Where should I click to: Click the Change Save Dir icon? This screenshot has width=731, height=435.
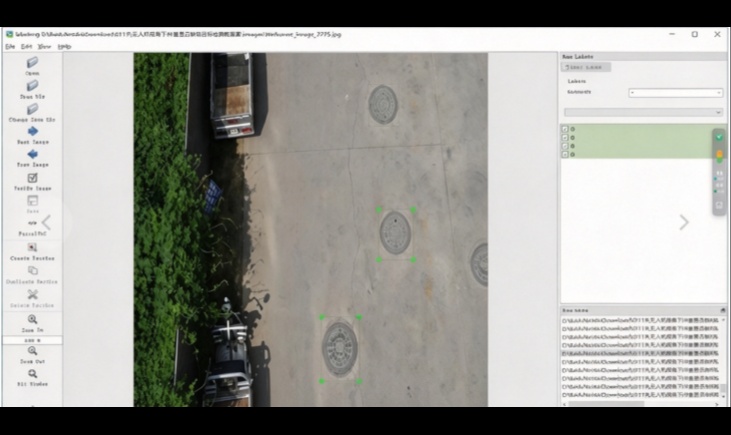[32, 109]
